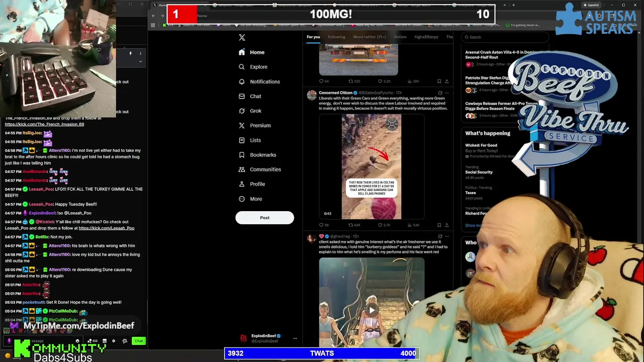Image resolution: width=644 pixels, height=362 pixels.
Task: Open emoji picker in chat input
Action: click(x=77, y=341)
